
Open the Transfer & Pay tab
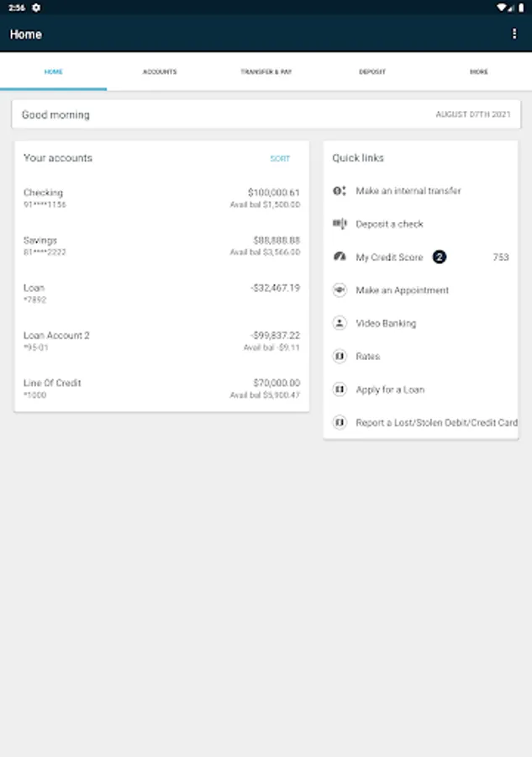(x=266, y=72)
